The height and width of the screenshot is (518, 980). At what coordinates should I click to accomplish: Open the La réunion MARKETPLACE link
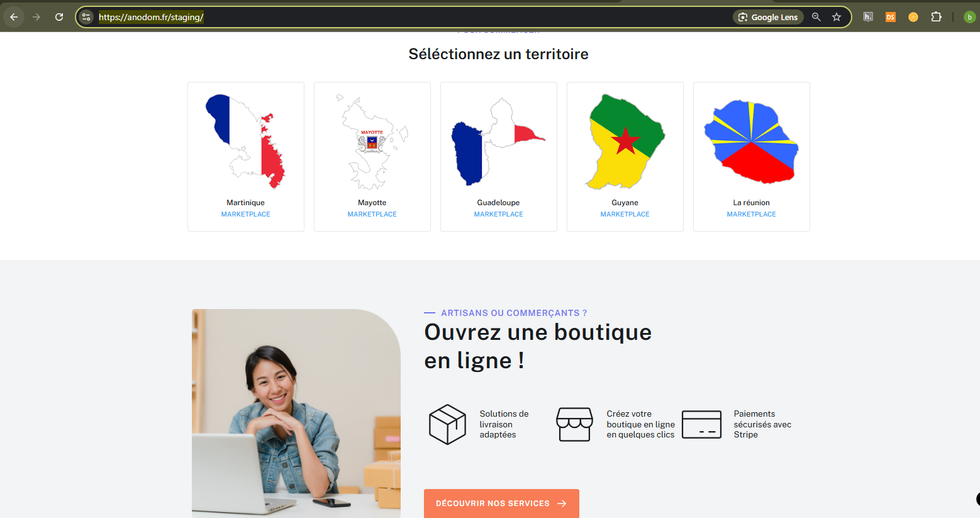(x=751, y=214)
